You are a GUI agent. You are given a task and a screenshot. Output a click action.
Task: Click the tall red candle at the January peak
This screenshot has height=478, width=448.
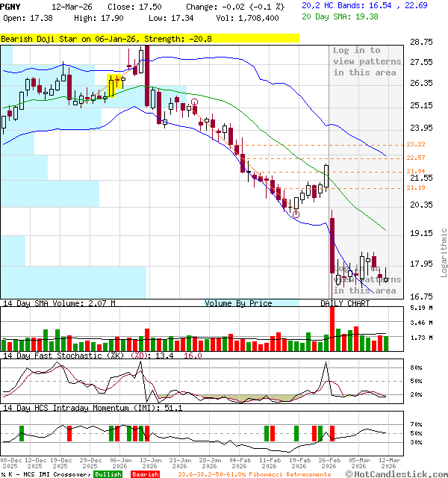[146, 73]
